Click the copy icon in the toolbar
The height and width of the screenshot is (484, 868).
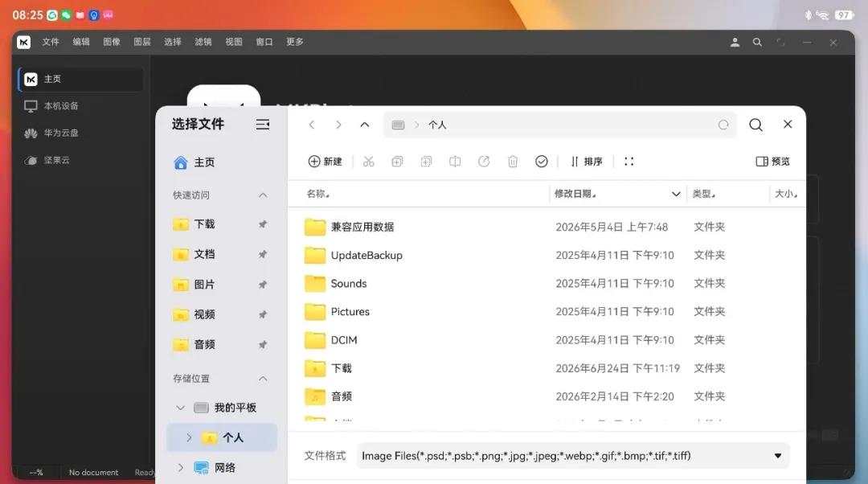(397, 161)
